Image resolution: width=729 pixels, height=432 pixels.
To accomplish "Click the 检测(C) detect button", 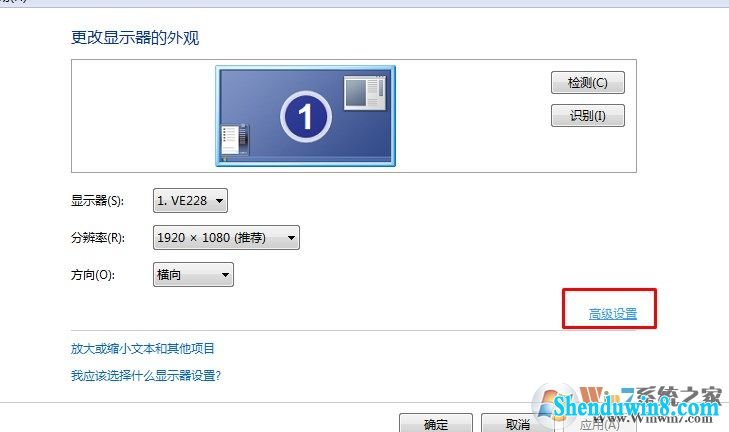I will pos(588,83).
